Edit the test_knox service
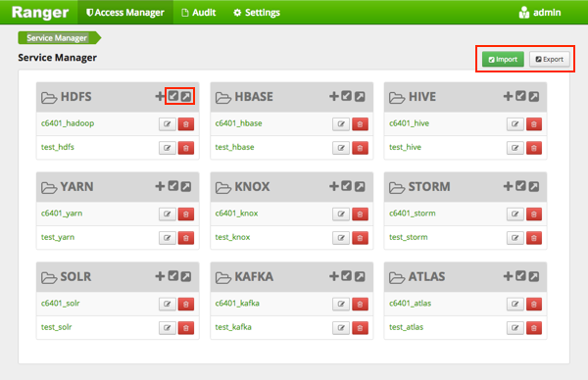The width and height of the screenshot is (588, 380). pos(341,238)
